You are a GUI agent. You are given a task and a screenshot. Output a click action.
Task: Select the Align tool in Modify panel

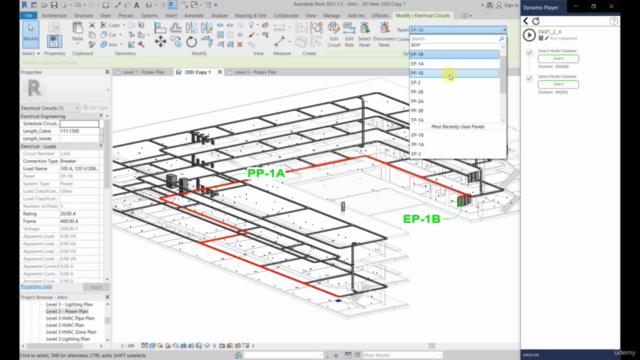160,27
